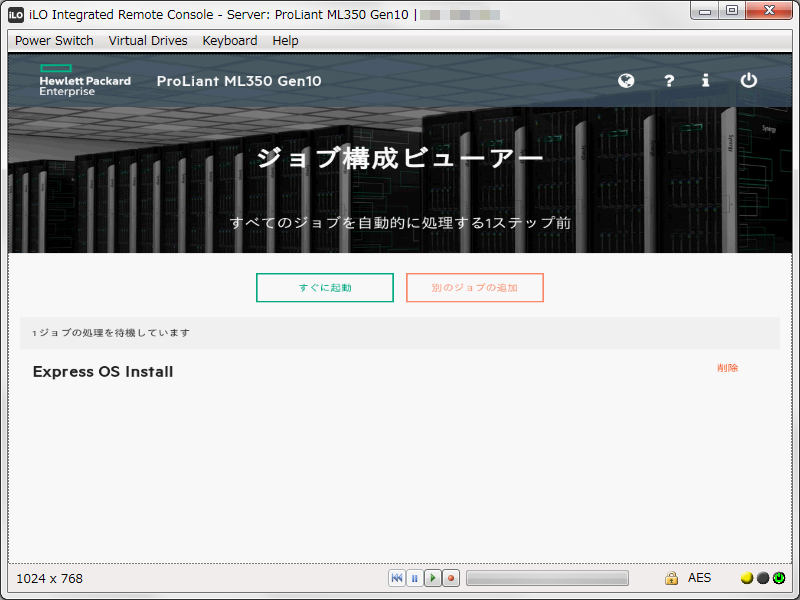Viewport: 800px width, 600px height.
Task: Click the help question mark icon
Action: point(668,81)
